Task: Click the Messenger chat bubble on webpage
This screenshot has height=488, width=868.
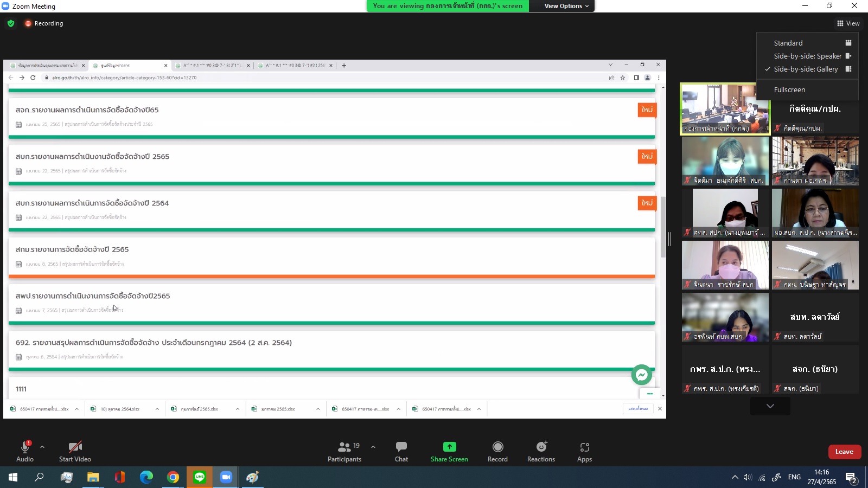Action: [x=641, y=375]
